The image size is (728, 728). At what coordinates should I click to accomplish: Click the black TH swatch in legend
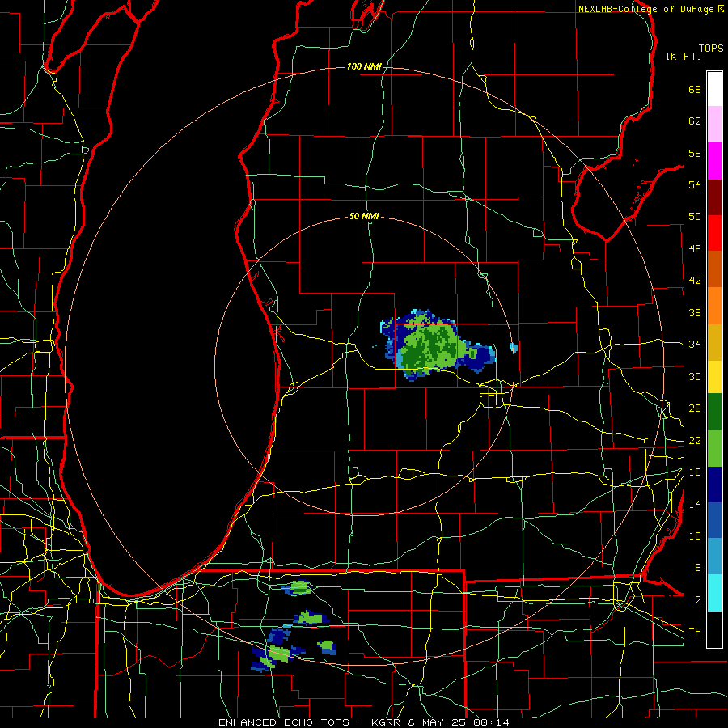click(714, 629)
